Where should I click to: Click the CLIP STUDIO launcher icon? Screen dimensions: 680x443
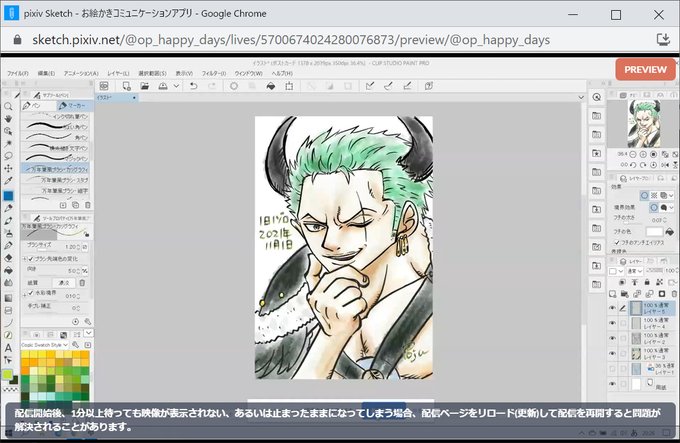pyautogui.click(x=104, y=86)
